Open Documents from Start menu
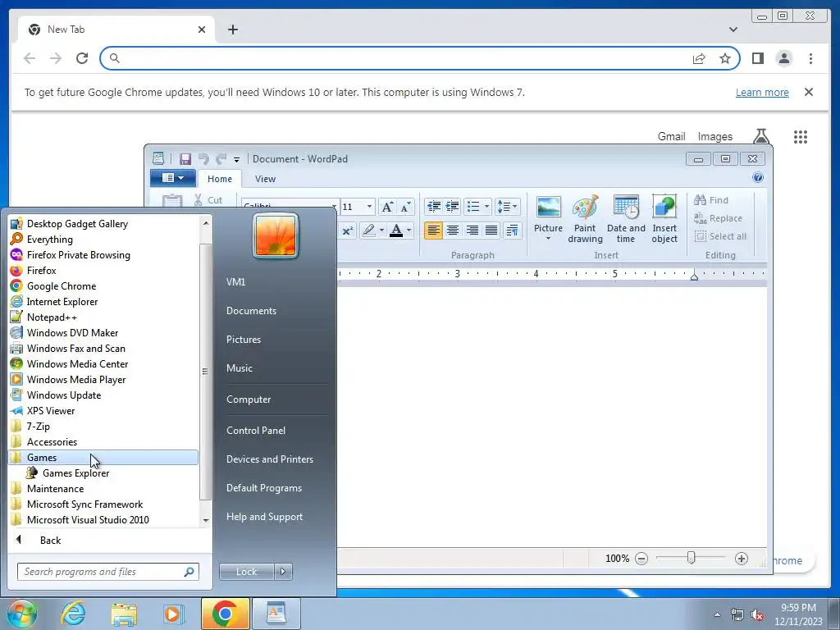 (251, 311)
